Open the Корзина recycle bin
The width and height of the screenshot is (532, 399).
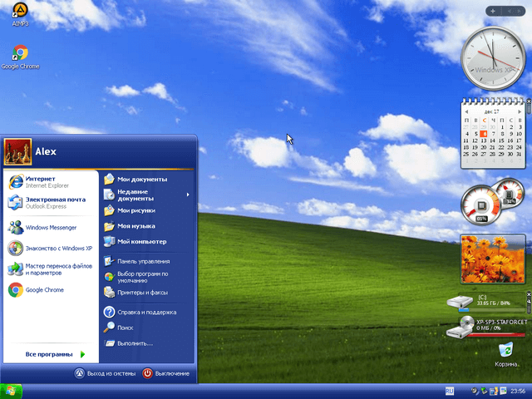505,354
